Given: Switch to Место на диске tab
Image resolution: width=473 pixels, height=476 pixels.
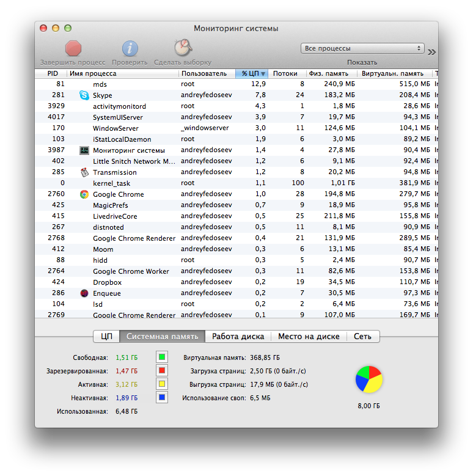Looking at the screenshot, I should tap(309, 336).
